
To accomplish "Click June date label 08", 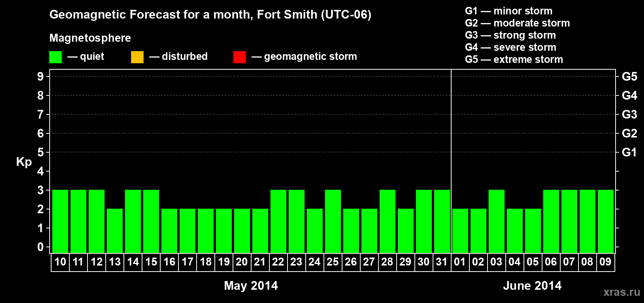I will click(x=587, y=262).
